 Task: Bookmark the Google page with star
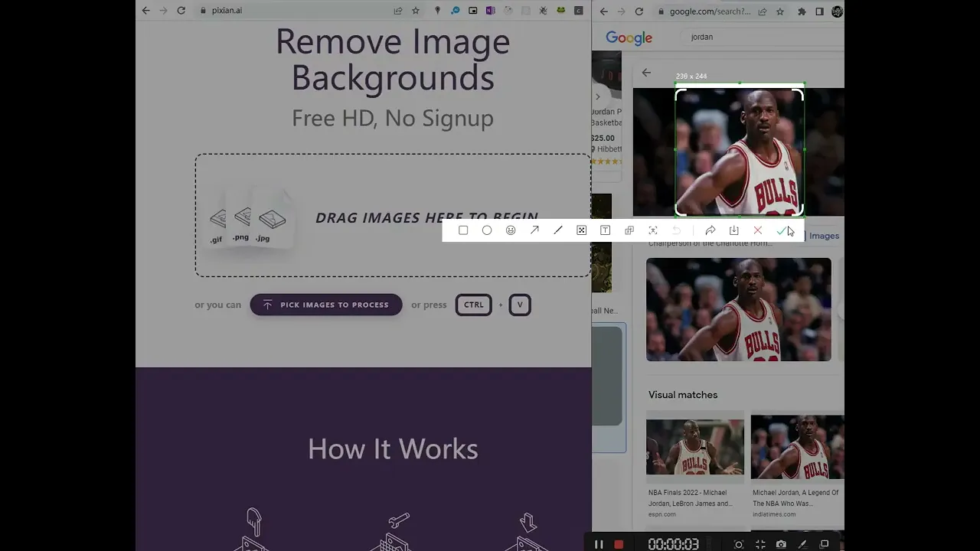(x=780, y=11)
